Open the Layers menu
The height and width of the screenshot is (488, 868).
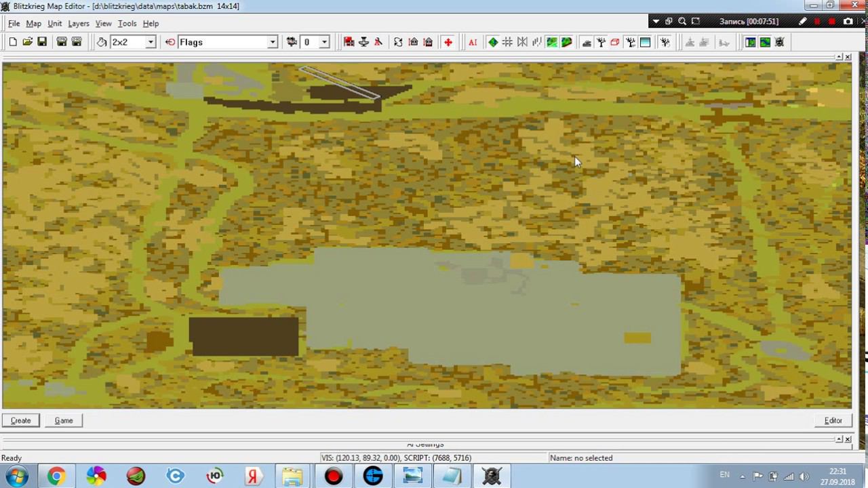(79, 24)
